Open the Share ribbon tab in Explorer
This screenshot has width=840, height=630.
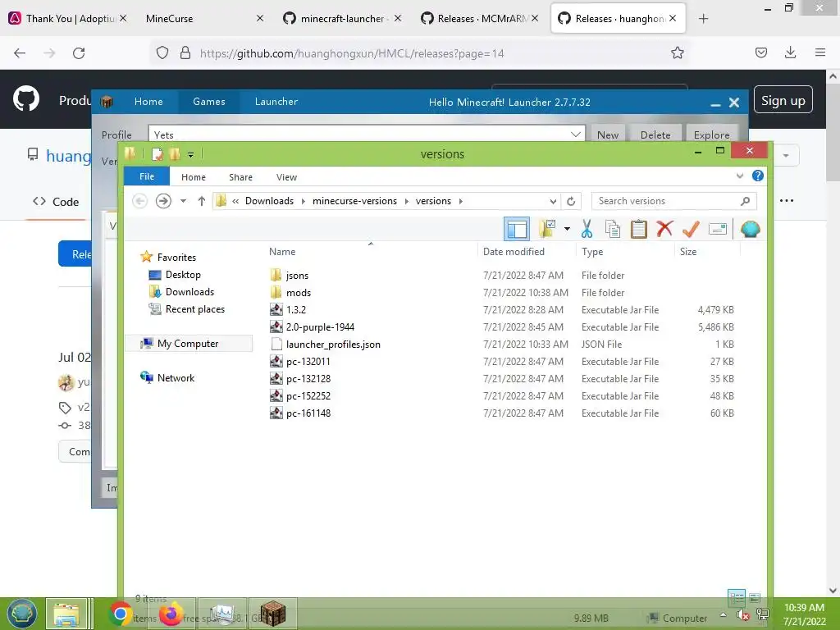(240, 177)
